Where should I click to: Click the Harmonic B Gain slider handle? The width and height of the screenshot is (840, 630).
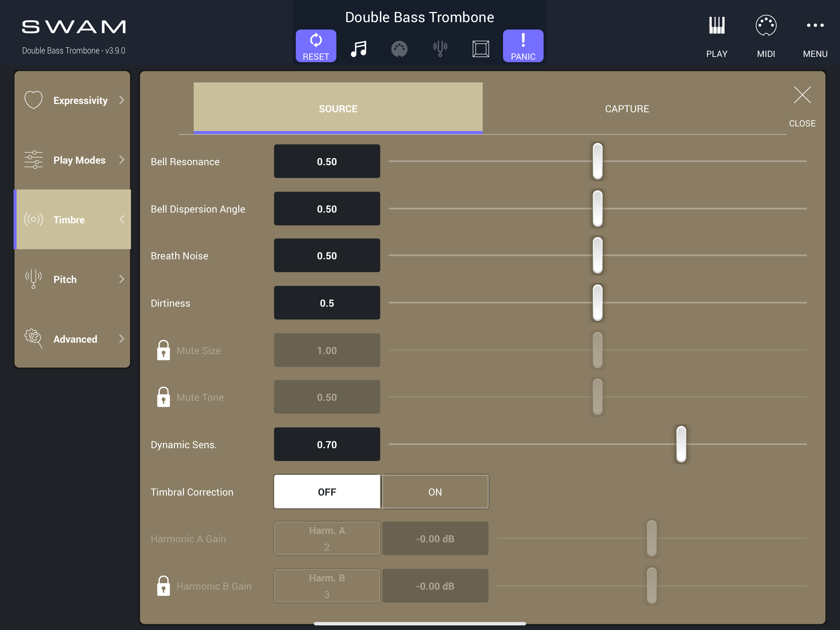(x=652, y=585)
